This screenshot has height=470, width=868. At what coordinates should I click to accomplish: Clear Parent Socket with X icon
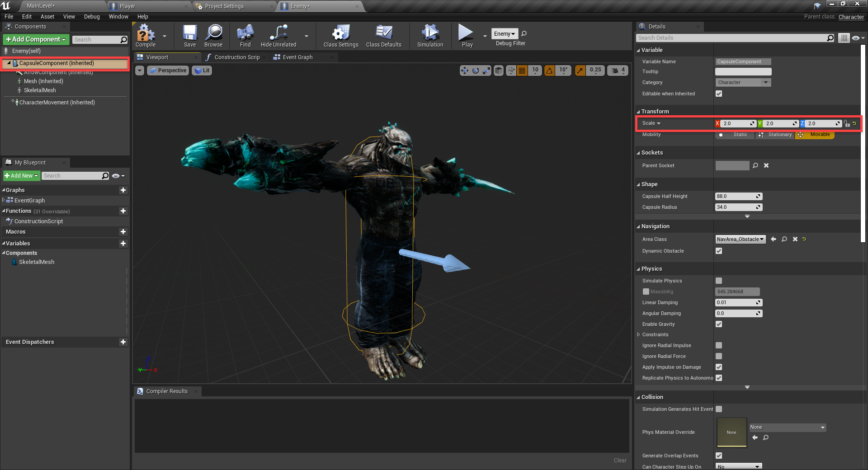766,165
